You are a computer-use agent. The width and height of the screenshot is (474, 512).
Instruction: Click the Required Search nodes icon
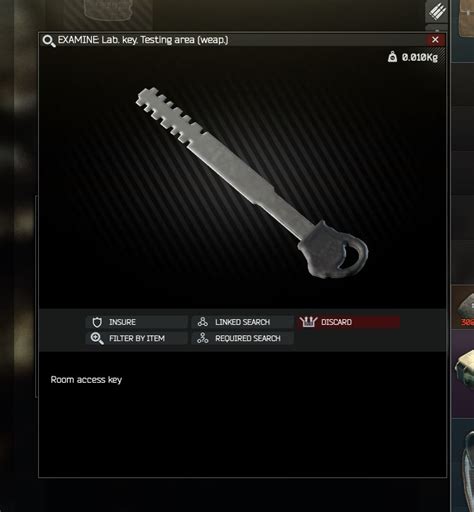pyautogui.click(x=202, y=338)
